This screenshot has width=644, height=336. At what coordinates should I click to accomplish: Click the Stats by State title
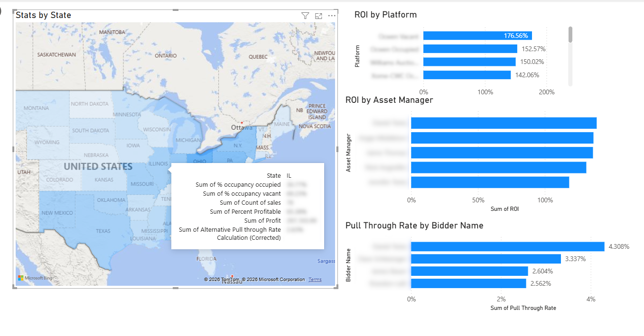tap(43, 15)
